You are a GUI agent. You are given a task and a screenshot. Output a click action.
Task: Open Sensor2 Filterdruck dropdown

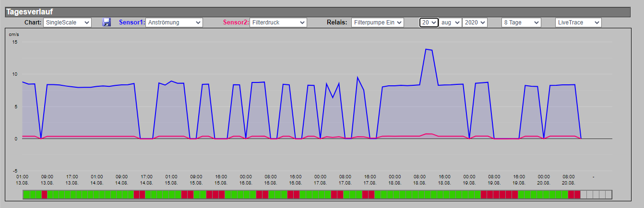pos(278,23)
